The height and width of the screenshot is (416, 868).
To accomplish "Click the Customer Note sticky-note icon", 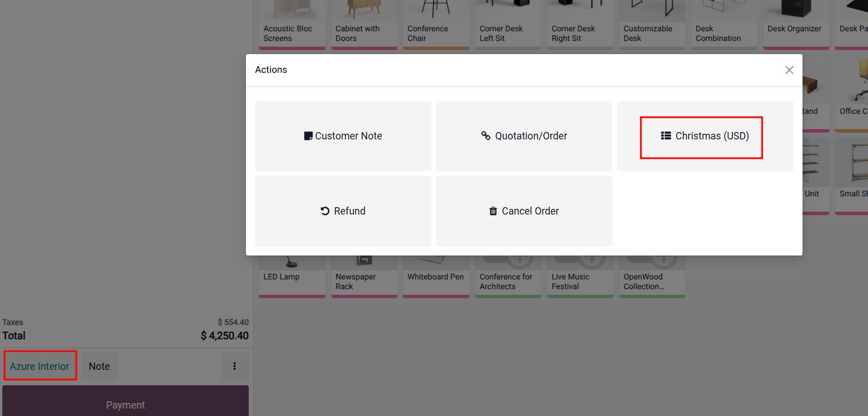I will click(308, 136).
